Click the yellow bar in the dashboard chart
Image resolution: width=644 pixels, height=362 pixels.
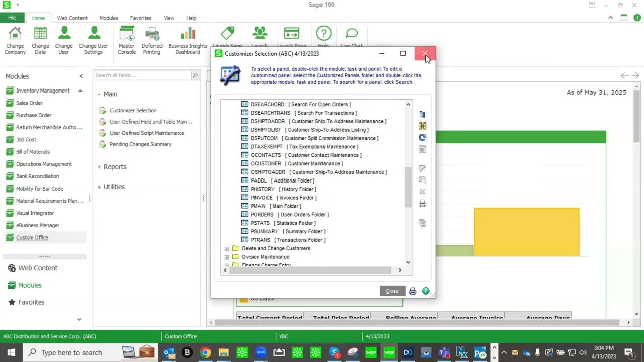pyautogui.click(x=526, y=232)
